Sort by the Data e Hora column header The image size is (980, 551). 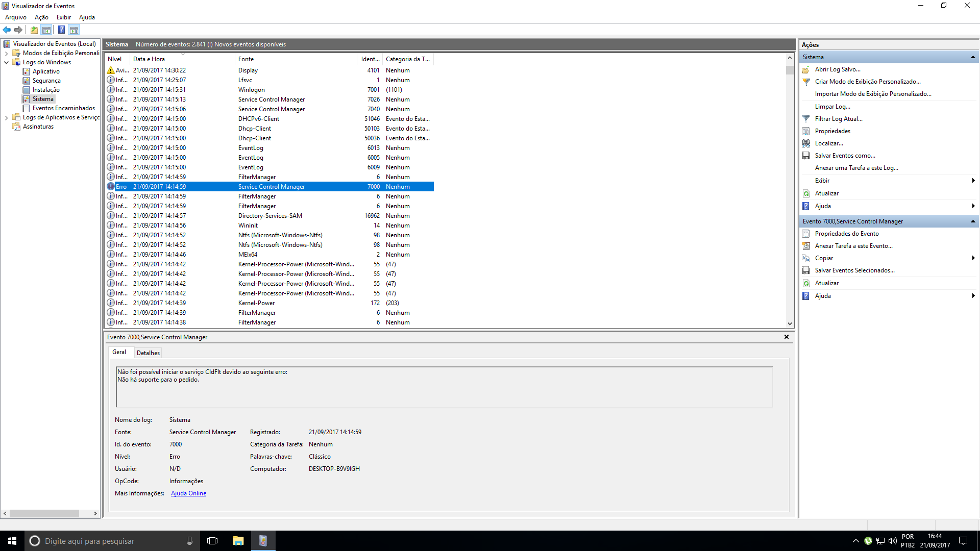point(183,59)
